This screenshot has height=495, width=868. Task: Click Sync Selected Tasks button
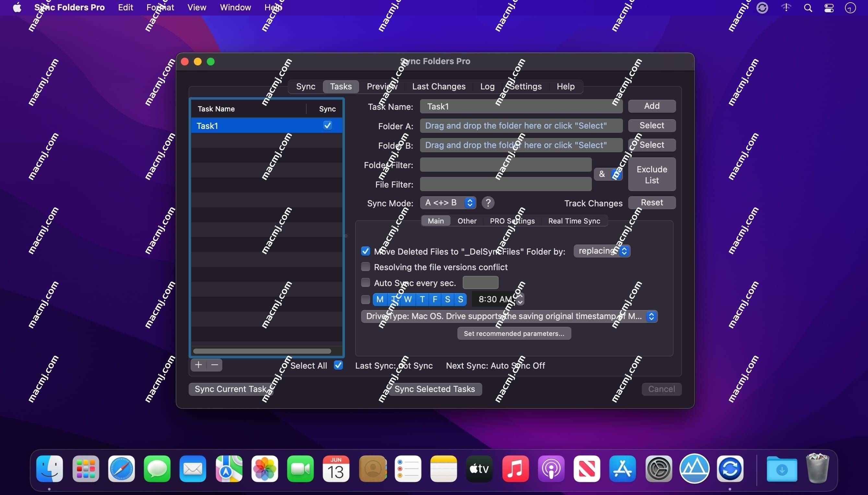tap(435, 389)
